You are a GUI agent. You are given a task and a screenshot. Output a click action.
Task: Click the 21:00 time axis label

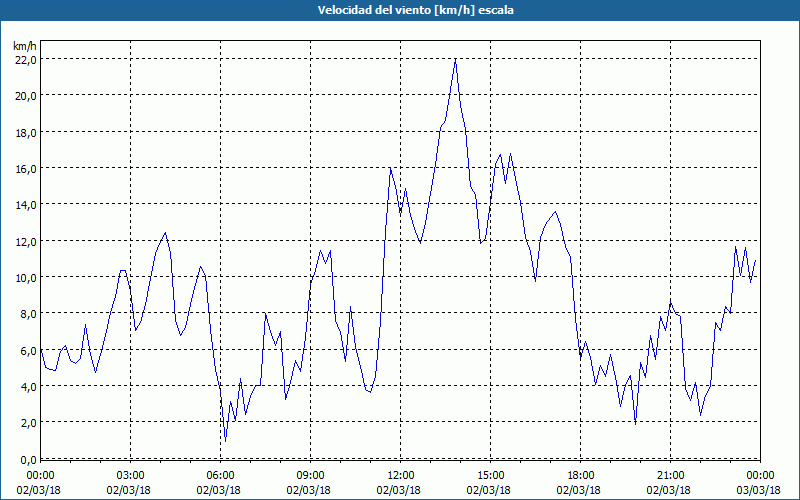(670, 476)
